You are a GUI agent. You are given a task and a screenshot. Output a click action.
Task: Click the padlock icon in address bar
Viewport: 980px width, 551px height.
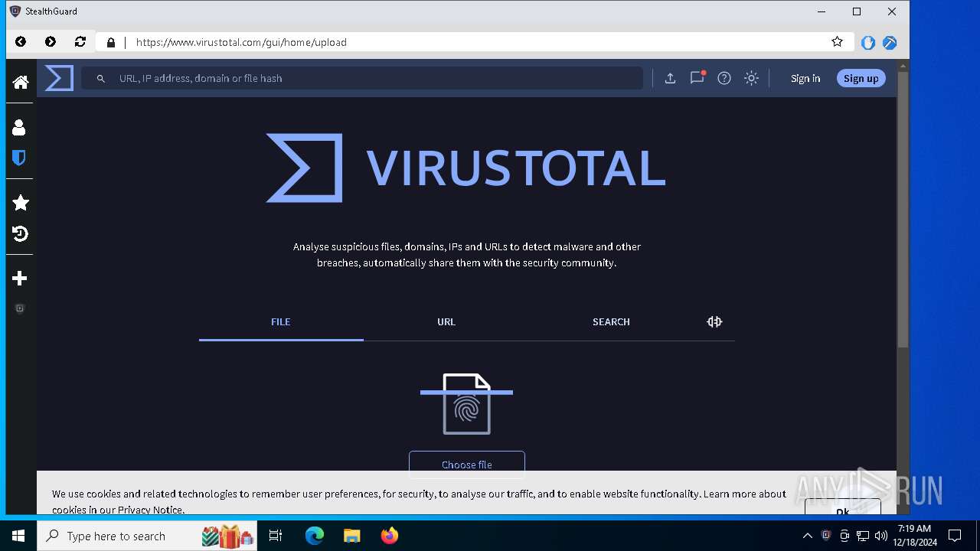tap(111, 43)
